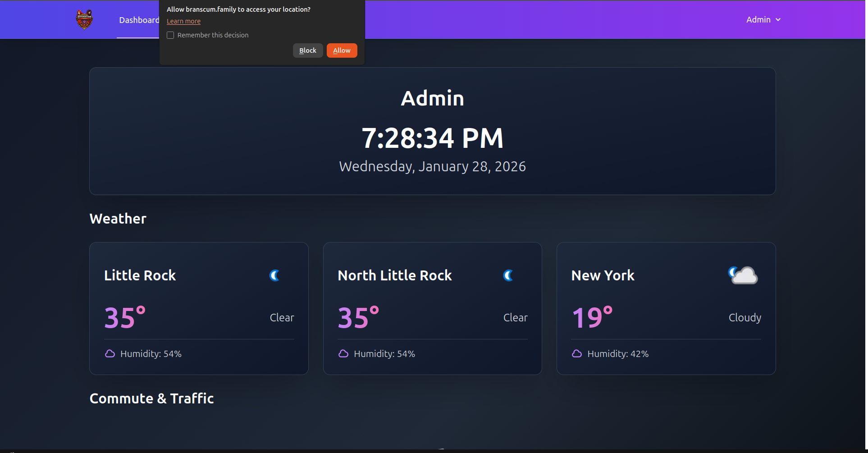Viewport: 868px width, 453px height.
Task: Click the Wednesday, January 28, 2026 date text
Action: [x=432, y=166]
